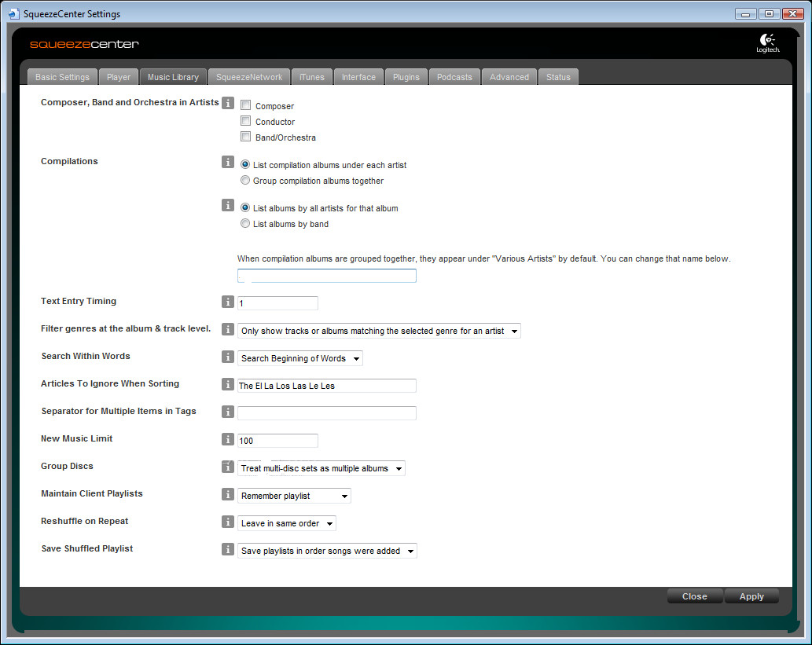Expand Leave in same order dropdown
Viewport: 812px width, 645px height.
pyautogui.click(x=287, y=523)
